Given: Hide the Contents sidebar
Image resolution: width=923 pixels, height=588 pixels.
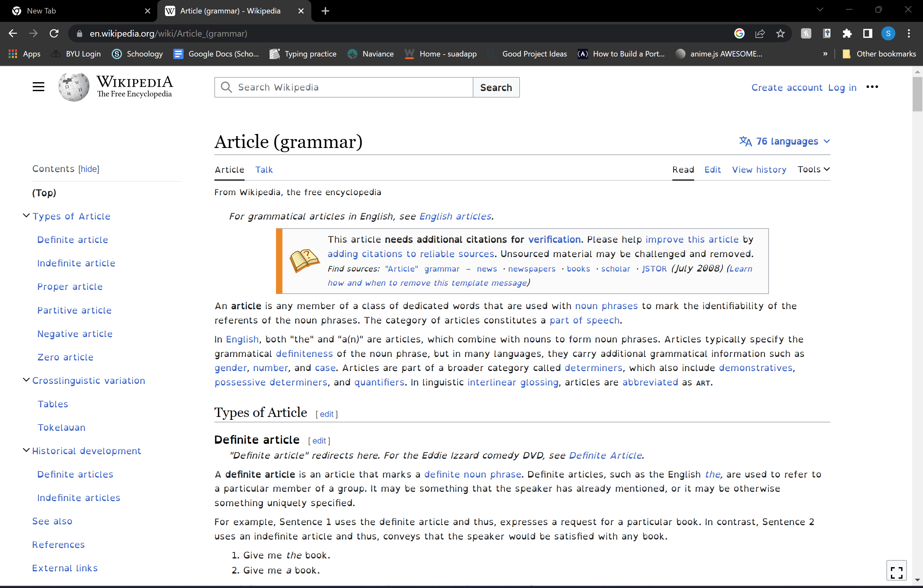Looking at the screenshot, I should 89,169.
